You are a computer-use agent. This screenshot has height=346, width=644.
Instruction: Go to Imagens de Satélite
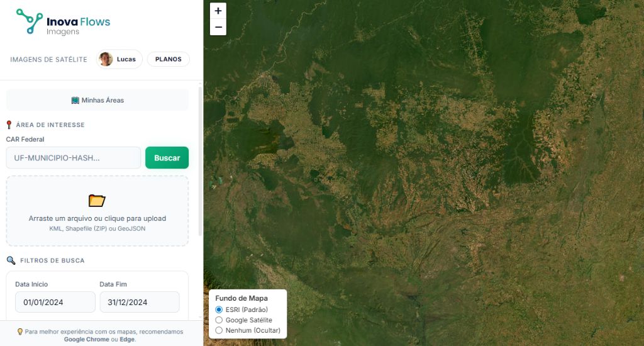pos(48,59)
